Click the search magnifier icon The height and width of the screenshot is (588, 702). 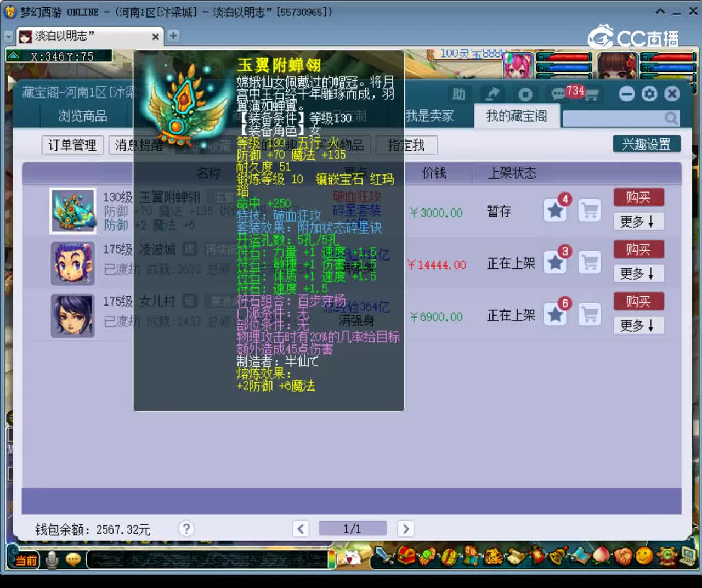[671, 117]
